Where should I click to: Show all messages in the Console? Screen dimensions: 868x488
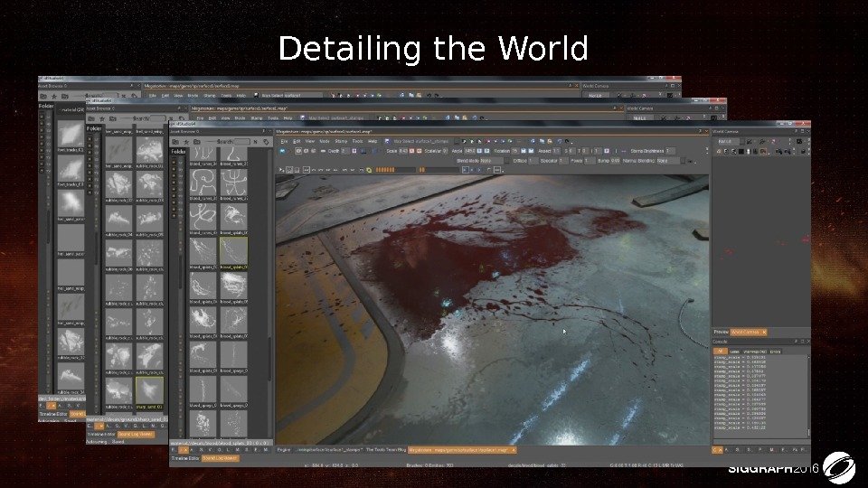[721, 351]
